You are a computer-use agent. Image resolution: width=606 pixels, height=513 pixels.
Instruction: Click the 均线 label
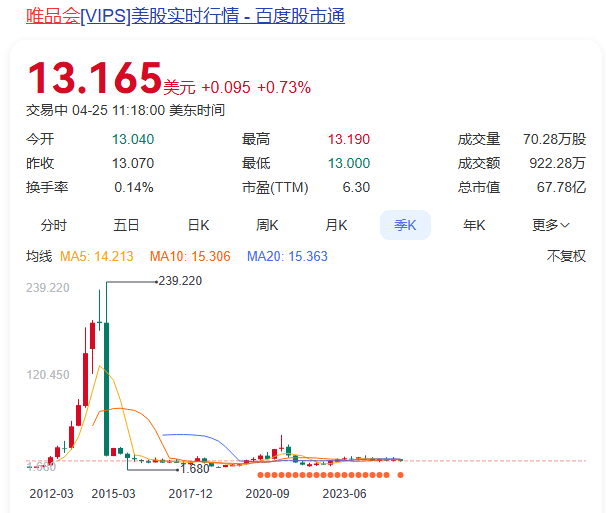pos(39,256)
